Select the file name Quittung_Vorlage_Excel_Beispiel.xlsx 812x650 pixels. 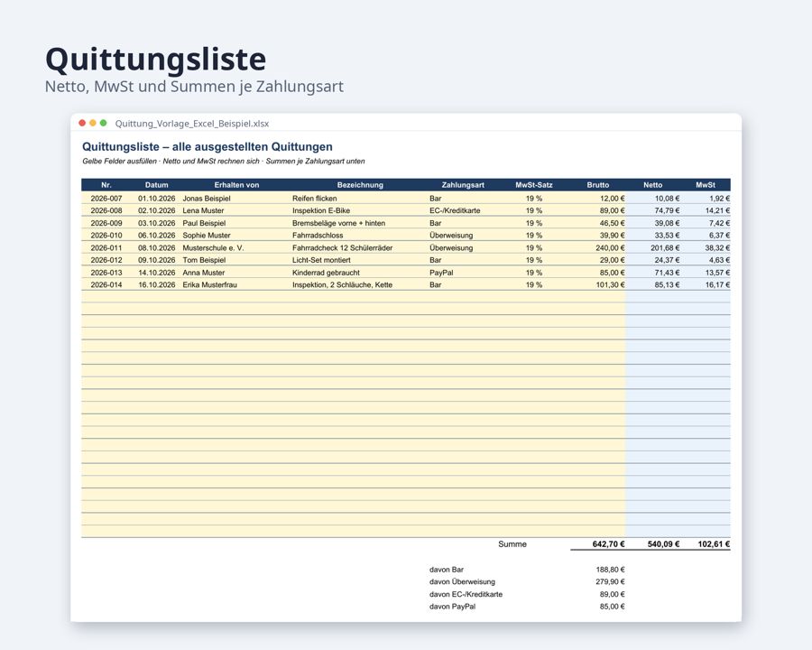coord(192,124)
